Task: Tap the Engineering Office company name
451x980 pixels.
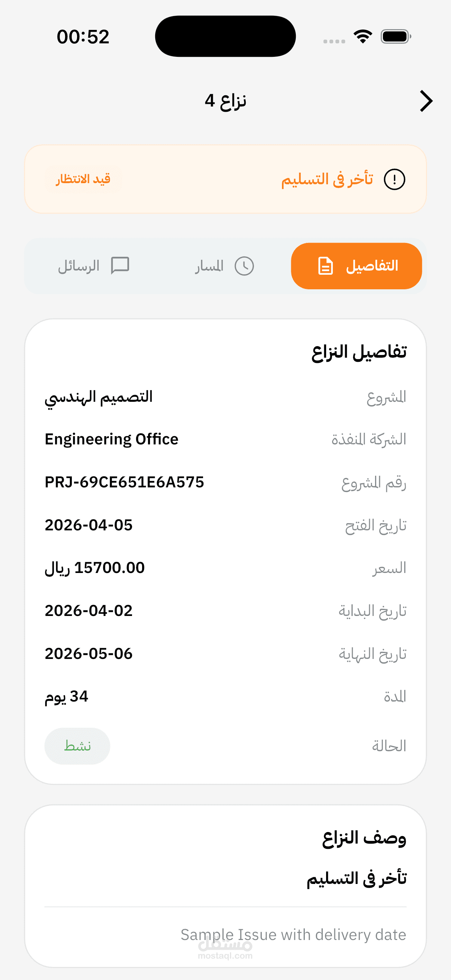Action: [111, 439]
